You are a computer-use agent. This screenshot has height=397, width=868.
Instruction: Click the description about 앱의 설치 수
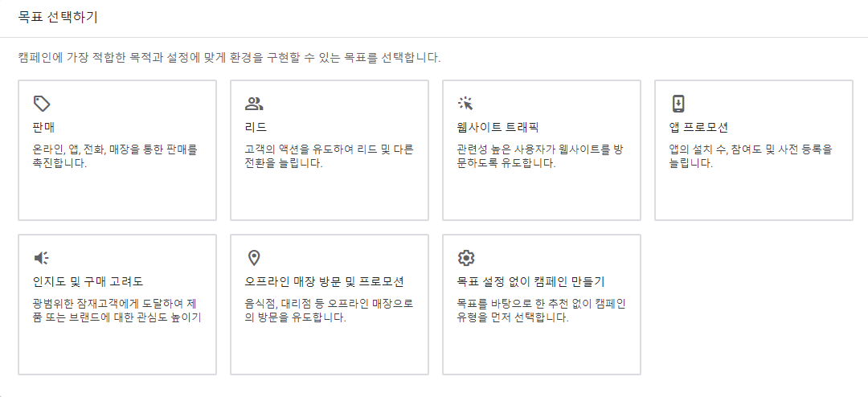point(751,157)
